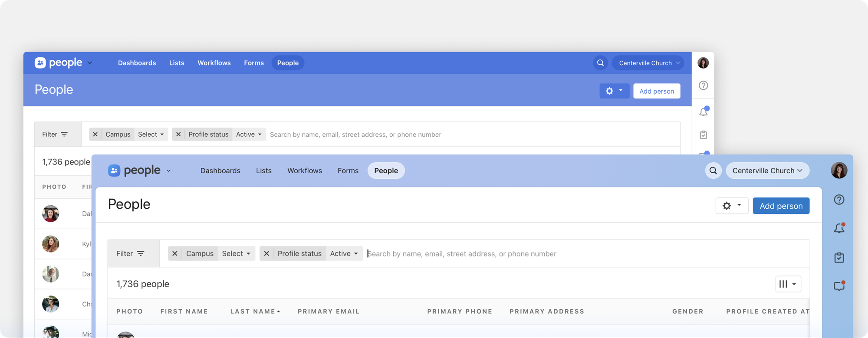
Task: Open the chat messages icon in front sidebar
Action: tap(839, 286)
